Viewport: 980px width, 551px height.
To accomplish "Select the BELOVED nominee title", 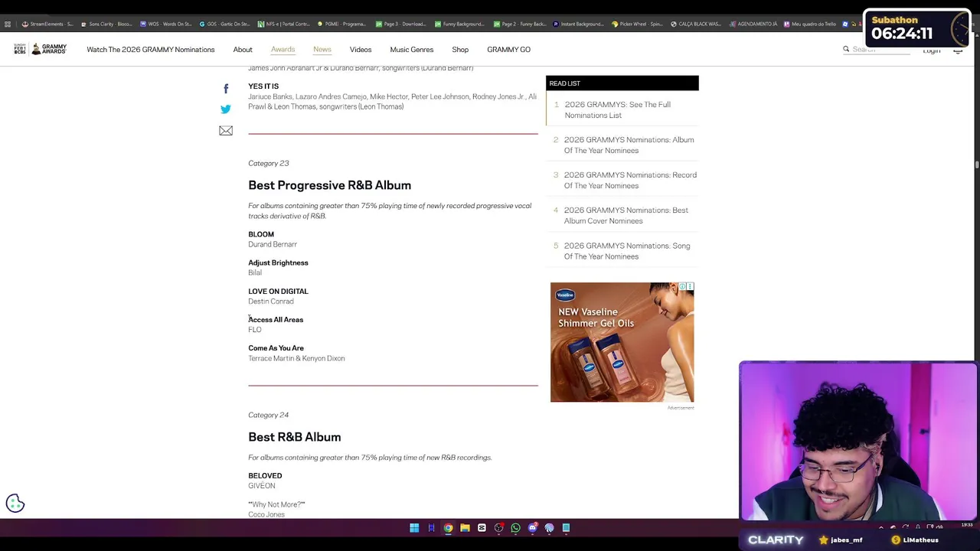I will click(265, 475).
